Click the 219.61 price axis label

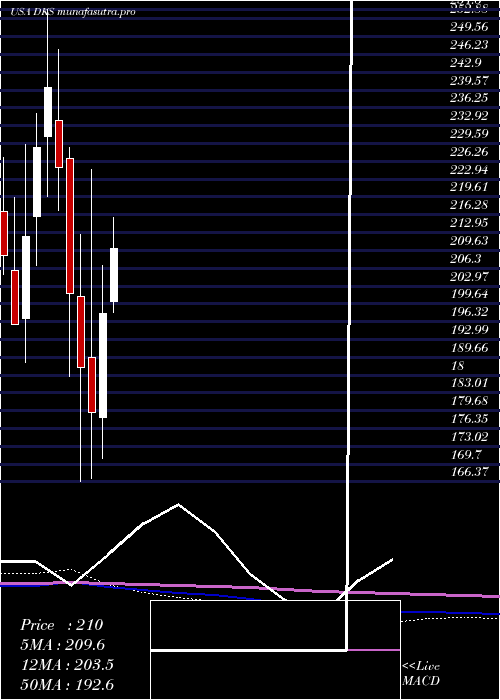pos(469,188)
